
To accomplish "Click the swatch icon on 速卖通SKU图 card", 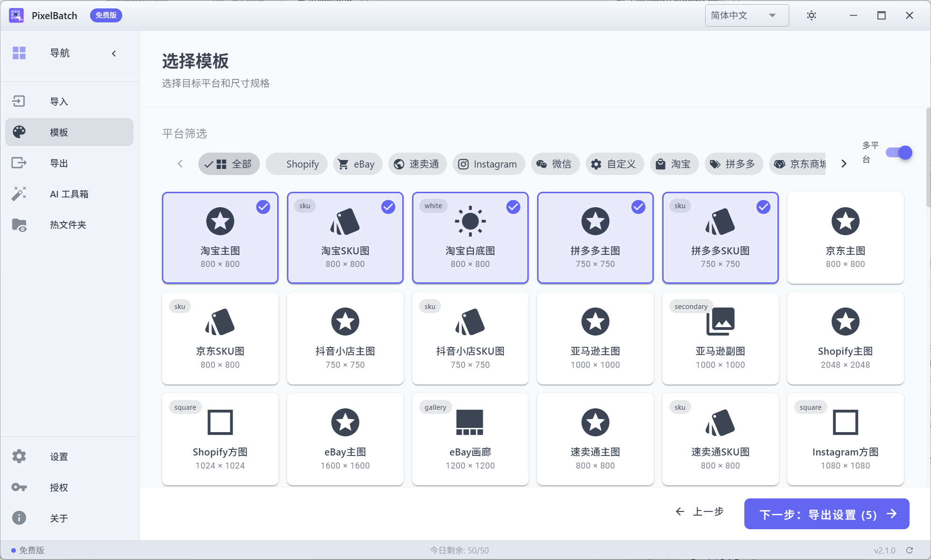I will [x=720, y=422].
